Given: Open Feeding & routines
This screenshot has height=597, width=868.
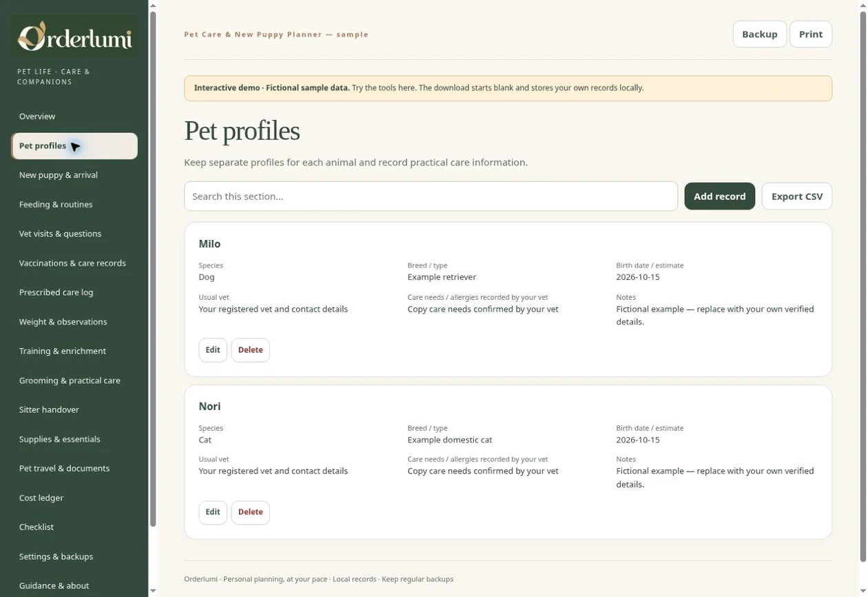Looking at the screenshot, I should [74, 205].
